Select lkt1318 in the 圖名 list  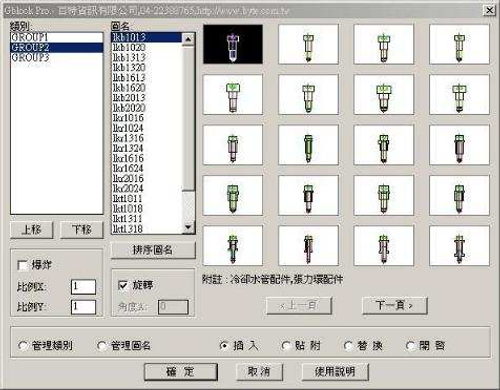(147, 229)
